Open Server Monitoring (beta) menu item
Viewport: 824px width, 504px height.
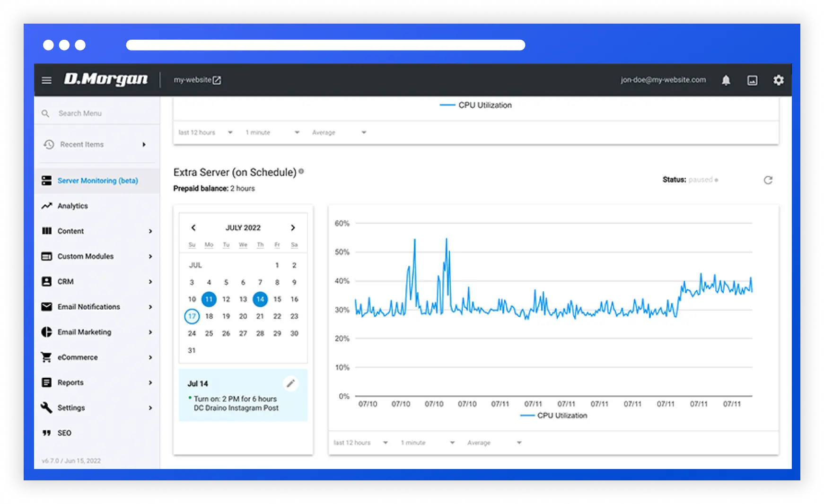point(97,181)
